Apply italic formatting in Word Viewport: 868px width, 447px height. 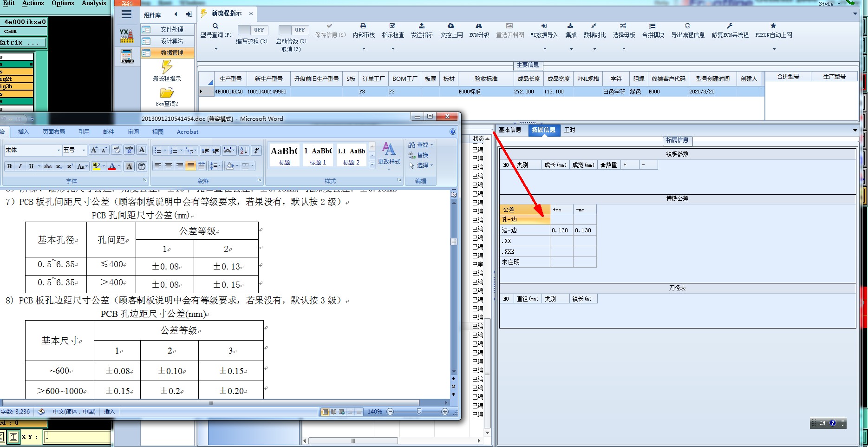20,166
